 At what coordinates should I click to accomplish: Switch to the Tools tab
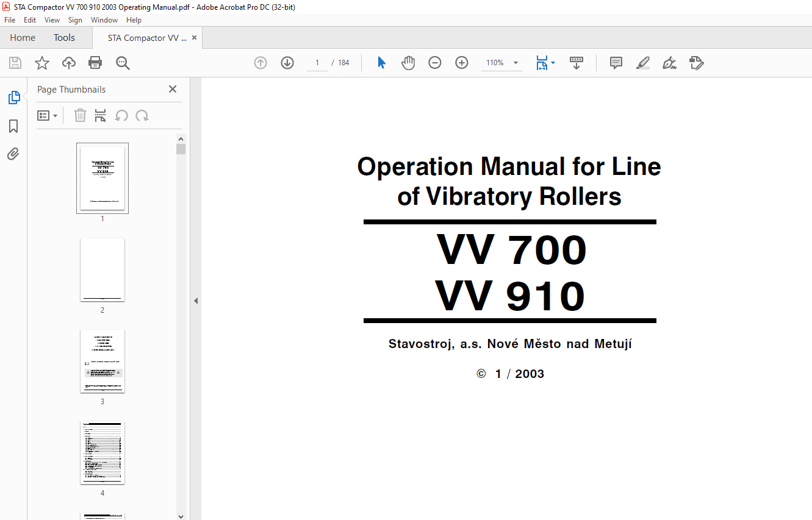(64, 38)
